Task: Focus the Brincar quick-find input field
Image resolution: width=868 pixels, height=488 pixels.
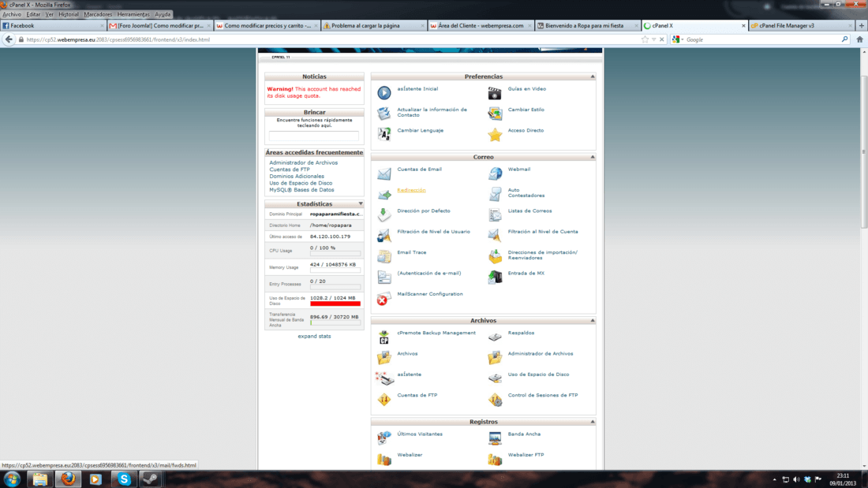Action: [x=314, y=136]
